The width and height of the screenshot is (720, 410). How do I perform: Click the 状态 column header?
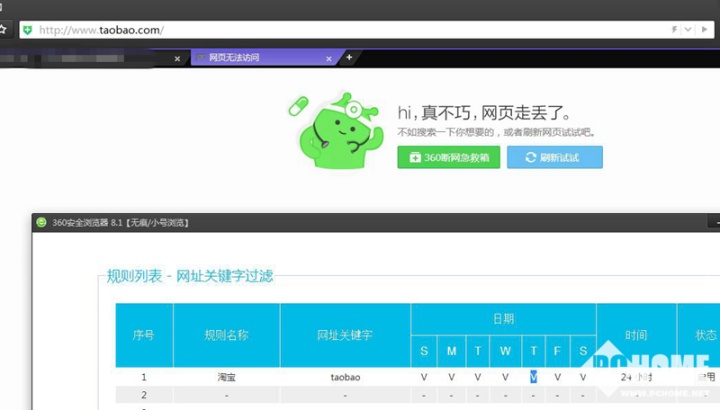tap(699, 335)
